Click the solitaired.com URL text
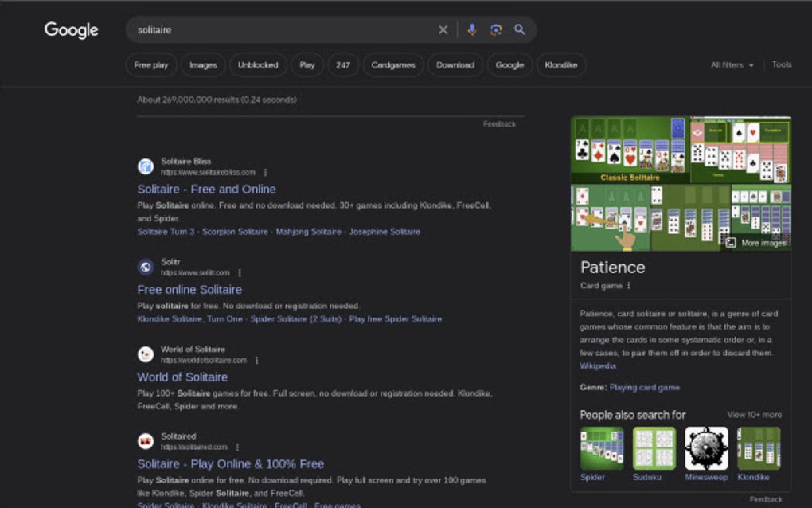812x508 pixels. coord(193,447)
